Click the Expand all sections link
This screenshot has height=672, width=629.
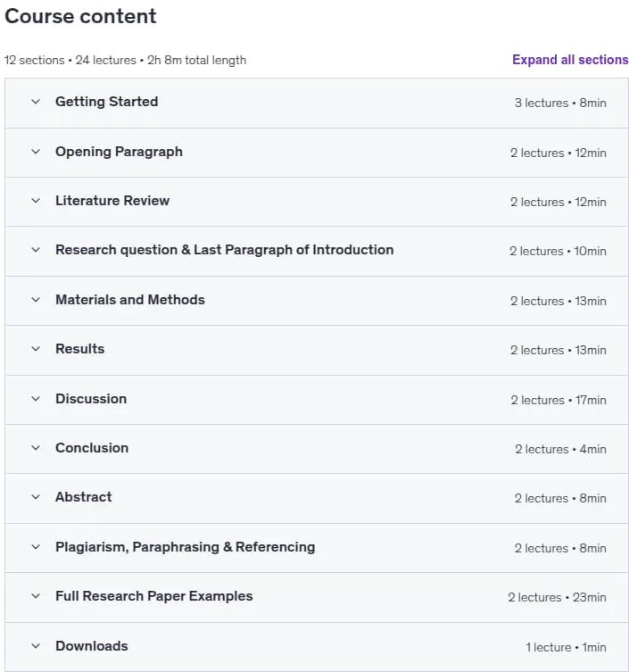tap(570, 60)
